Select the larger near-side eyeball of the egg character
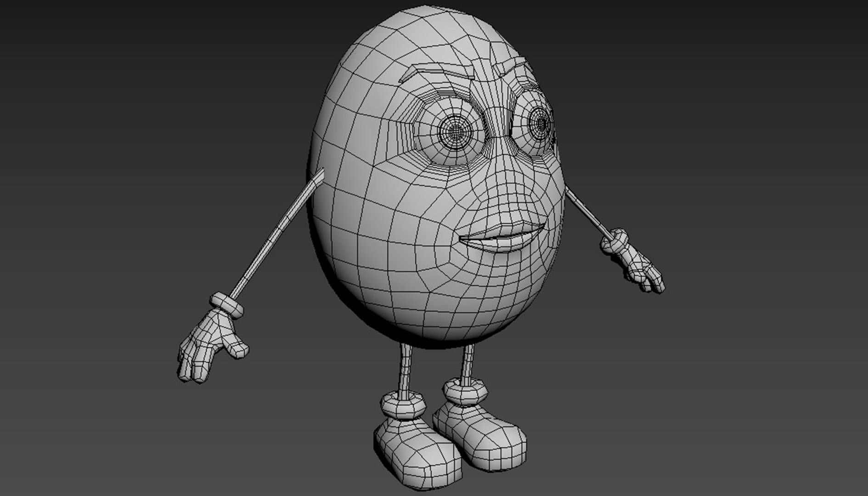Image resolution: width=868 pixels, height=496 pixels. (x=450, y=132)
